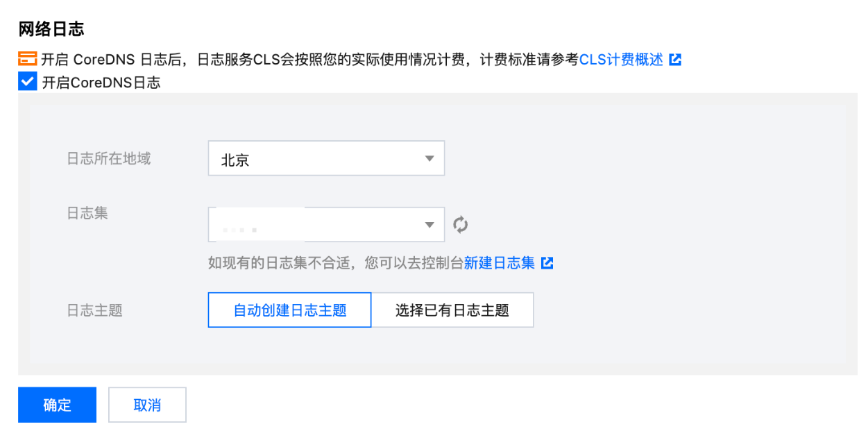Click the orange billing notice icon
Screen dimensions: 868x429
[27, 59]
